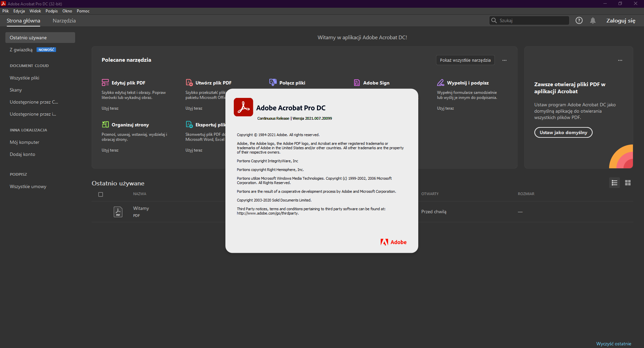This screenshot has height=348, width=644.
Task: Select the Strona główna tab
Action: coord(23,20)
